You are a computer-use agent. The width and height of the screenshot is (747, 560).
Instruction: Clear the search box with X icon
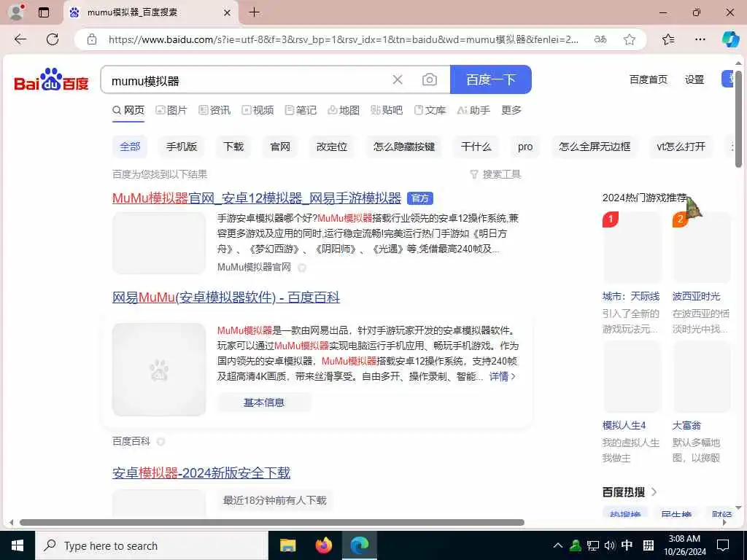[x=398, y=79]
